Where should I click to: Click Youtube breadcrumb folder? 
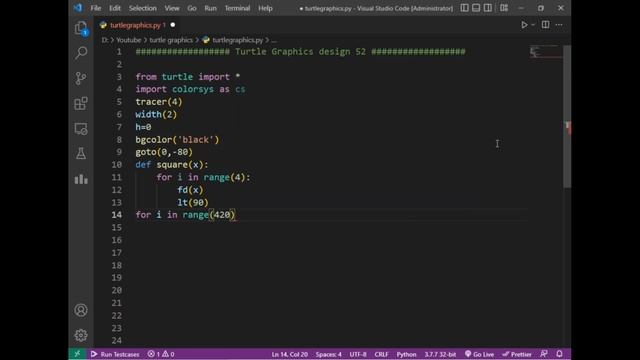click(x=129, y=40)
